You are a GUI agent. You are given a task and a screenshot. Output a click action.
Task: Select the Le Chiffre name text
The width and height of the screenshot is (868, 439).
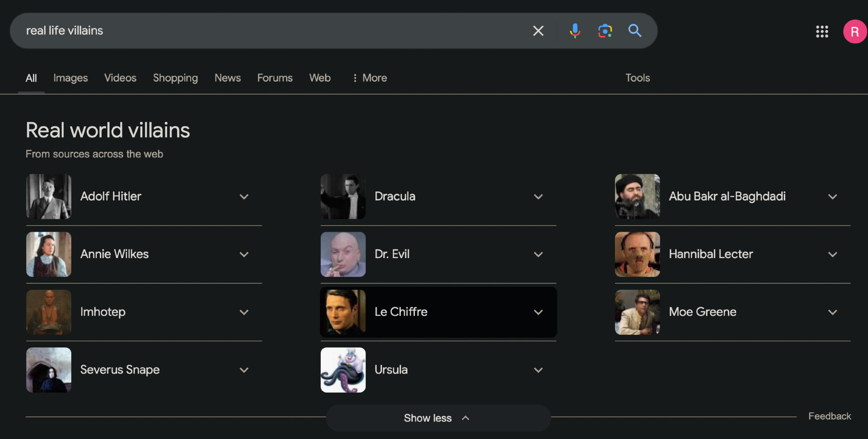point(401,312)
